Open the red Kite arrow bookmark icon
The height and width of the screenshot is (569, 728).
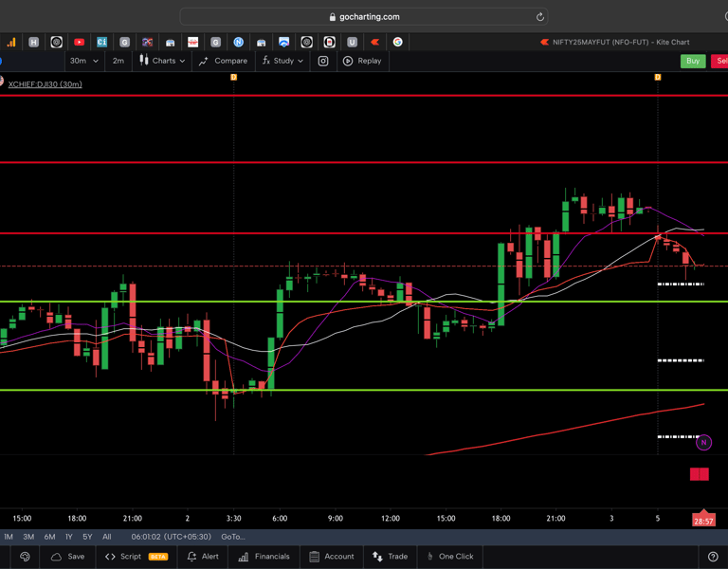pos(374,43)
